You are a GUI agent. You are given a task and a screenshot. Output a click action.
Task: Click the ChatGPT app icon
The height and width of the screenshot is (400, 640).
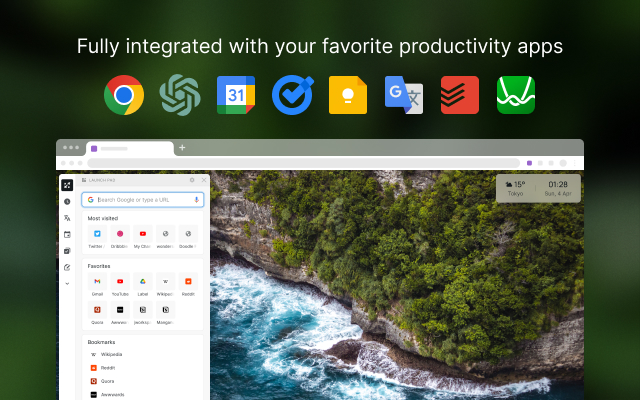(180, 95)
